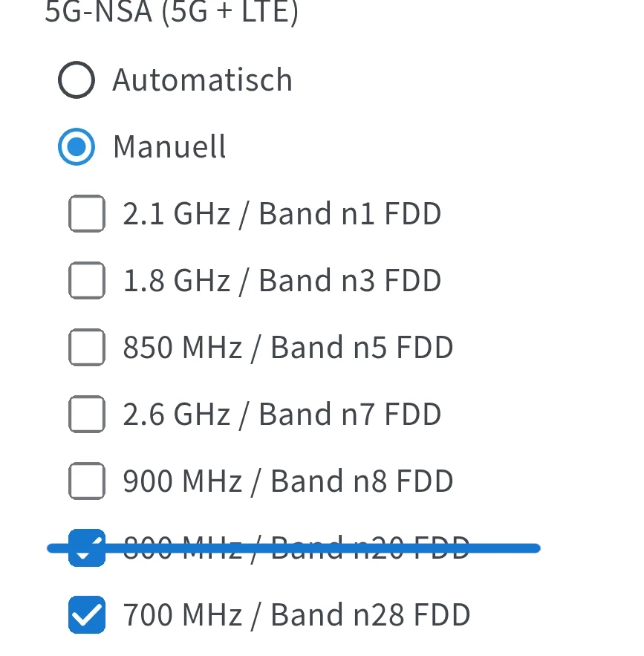Click the 'Automatisch' label text

click(x=202, y=80)
